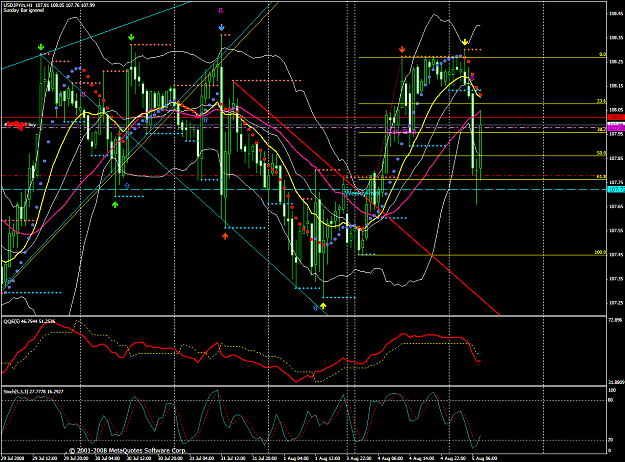Image resolution: width=625 pixels, height=462 pixels.
Task: Click the 4 Aug 14:00 time label
Action: pos(421,458)
